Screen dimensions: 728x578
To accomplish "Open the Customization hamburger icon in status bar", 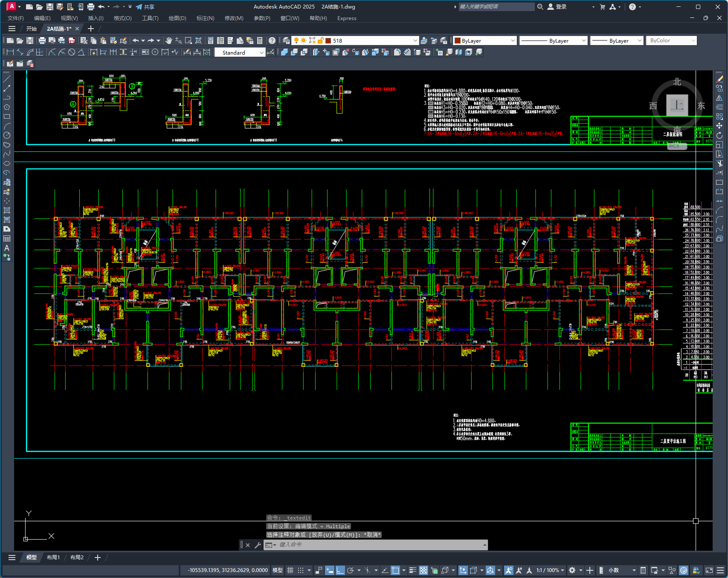I will click(x=720, y=570).
